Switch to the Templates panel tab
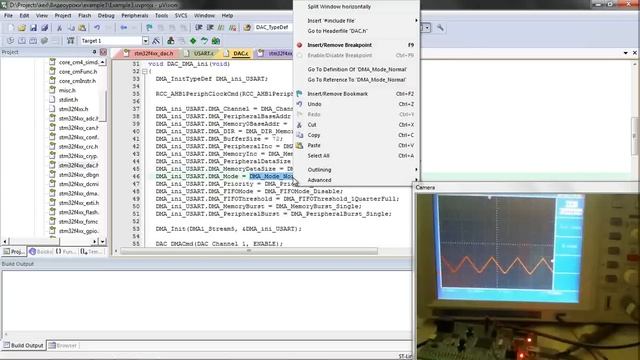 pyautogui.click(x=91, y=251)
